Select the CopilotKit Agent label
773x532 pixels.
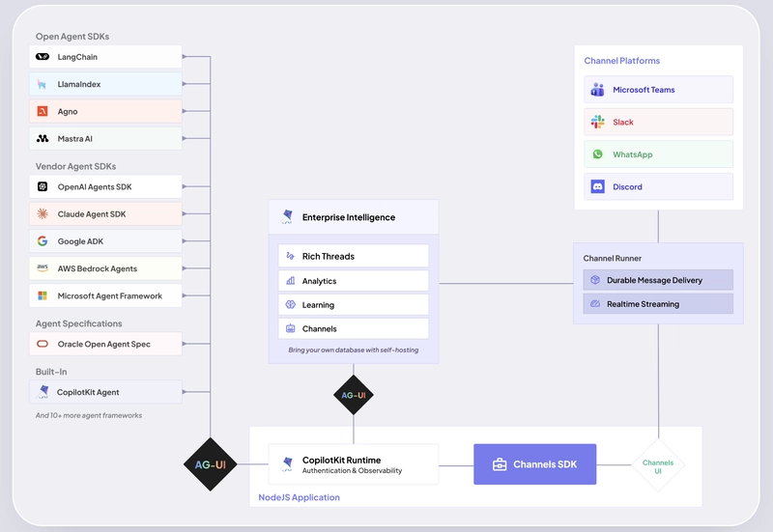pos(88,393)
